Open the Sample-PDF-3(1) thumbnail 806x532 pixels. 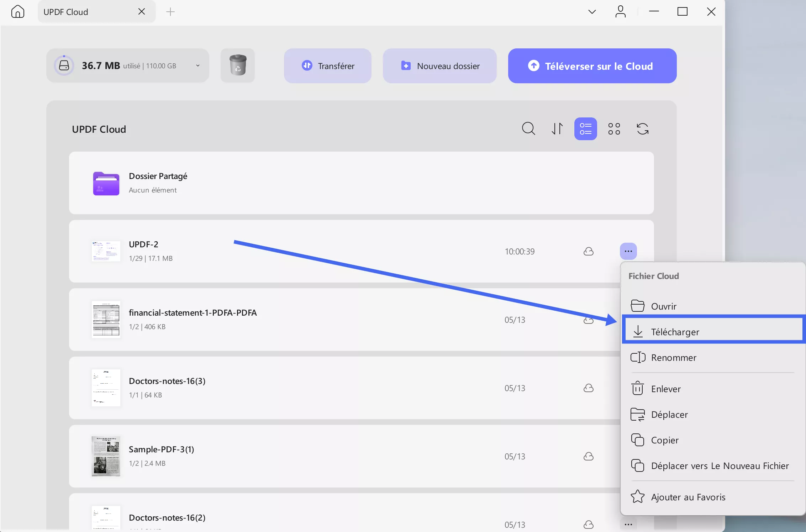point(106,456)
